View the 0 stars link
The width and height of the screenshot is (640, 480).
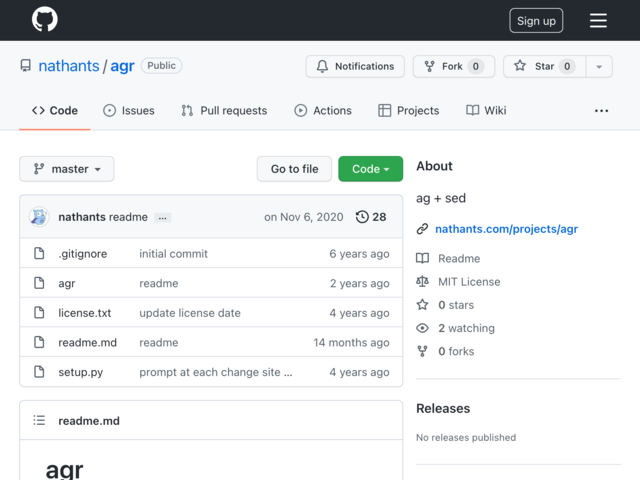pos(456,305)
